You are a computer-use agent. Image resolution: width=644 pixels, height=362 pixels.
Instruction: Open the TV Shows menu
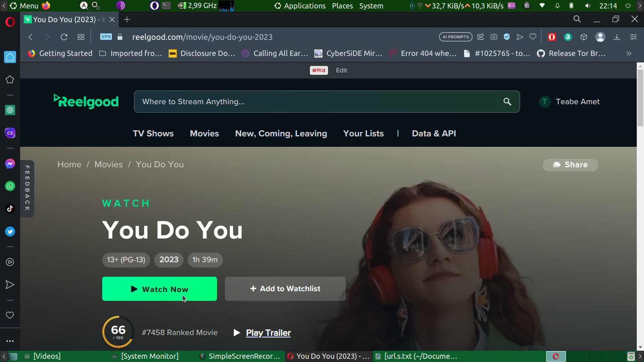pyautogui.click(x=153, y=134)
